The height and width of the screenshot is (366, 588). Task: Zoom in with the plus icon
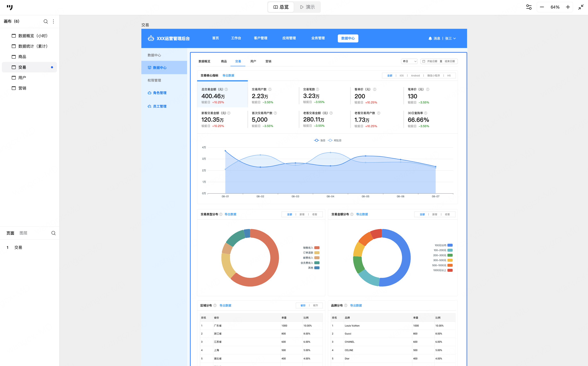point(568,7)
